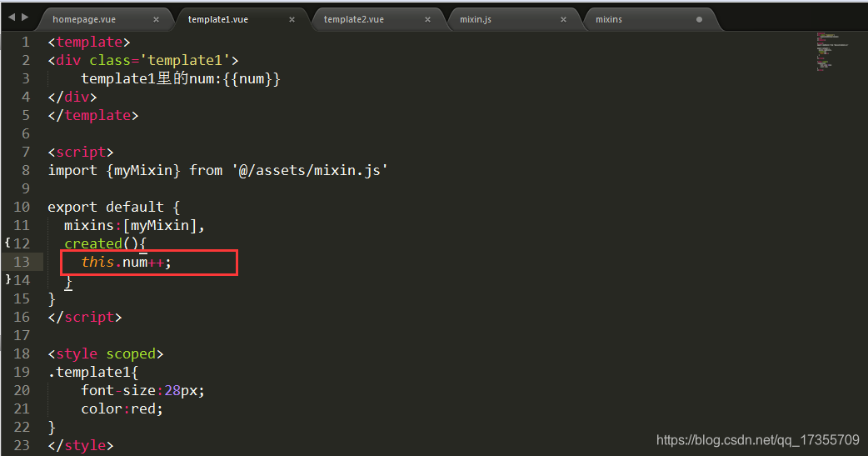The height and width of the screenshot is (456, 868).
Task: Click 'color:red;' declaration
Action: 122,408
